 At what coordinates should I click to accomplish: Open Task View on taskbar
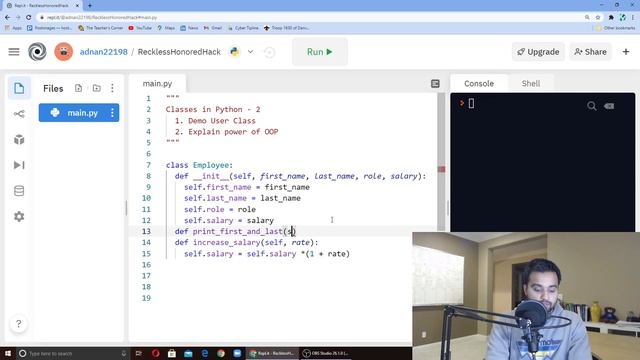coord(139,353)
